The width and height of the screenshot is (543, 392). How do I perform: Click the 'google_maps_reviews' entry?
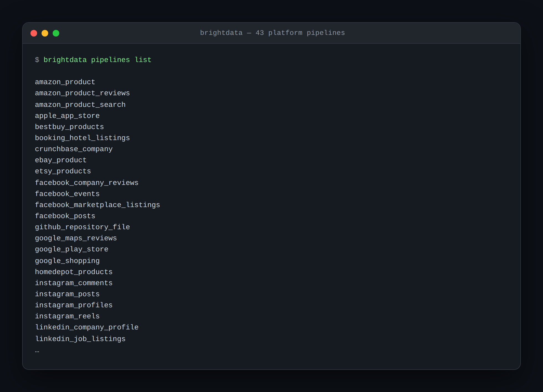76,238
